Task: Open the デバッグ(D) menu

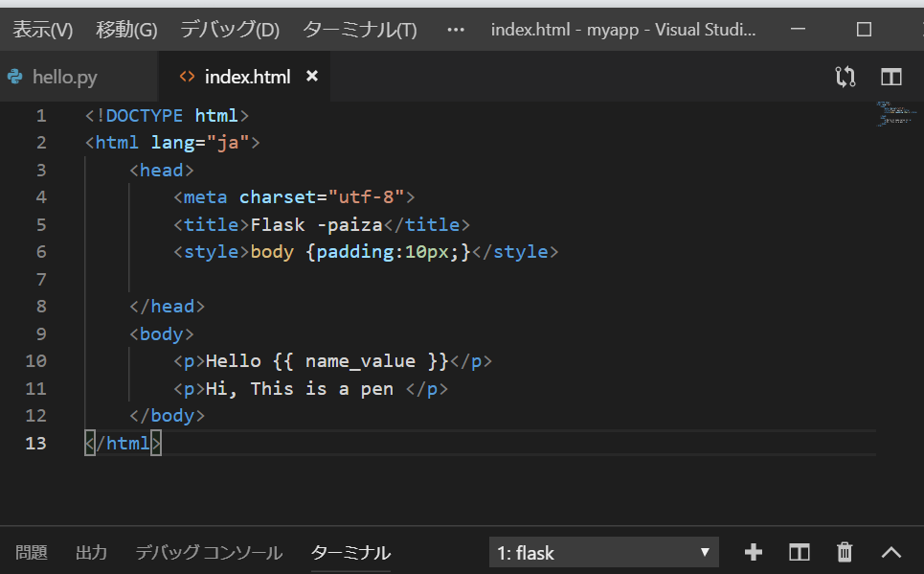Action: point(230,30)
